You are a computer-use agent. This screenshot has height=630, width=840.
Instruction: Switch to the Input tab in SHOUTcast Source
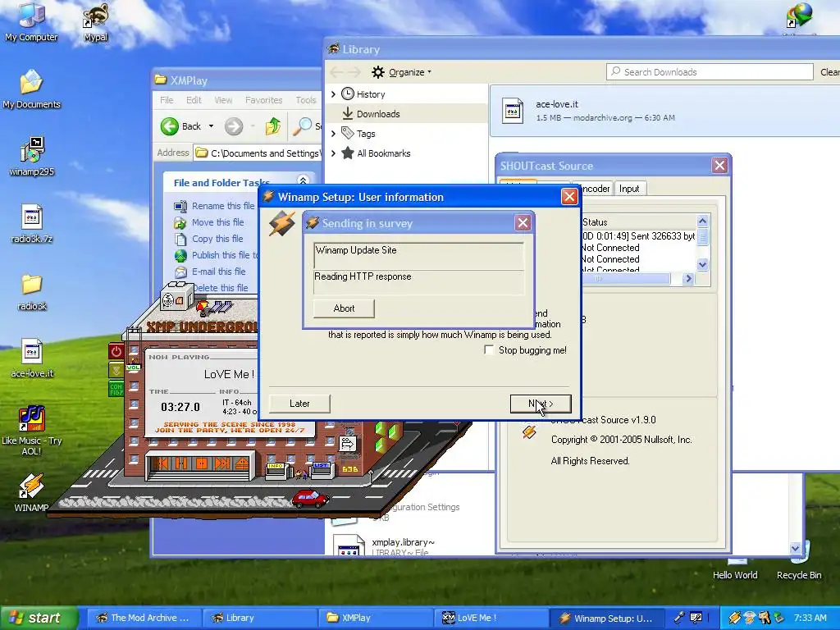click(629, 189)
